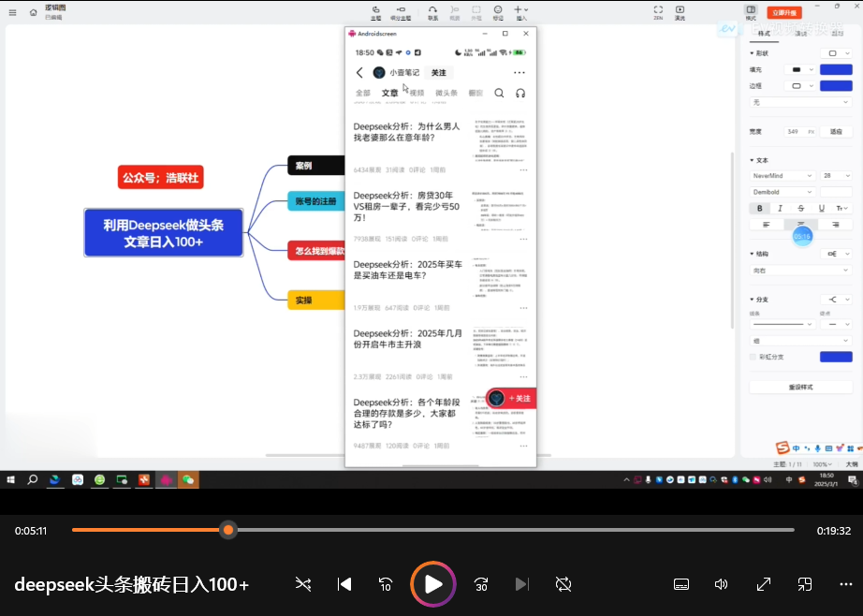Screen dimensions: 863x616
Task: Tap the headphones listen icon
Action: (520, 93)
